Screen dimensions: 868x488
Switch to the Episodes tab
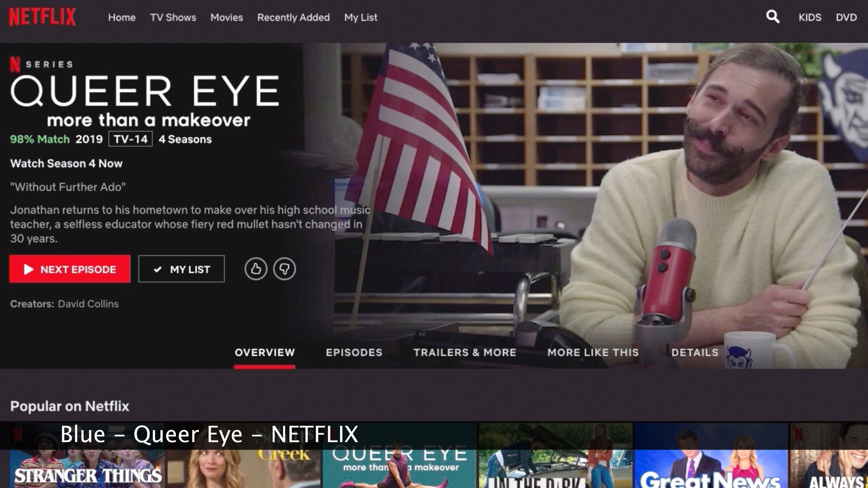[x=354, y=353]
